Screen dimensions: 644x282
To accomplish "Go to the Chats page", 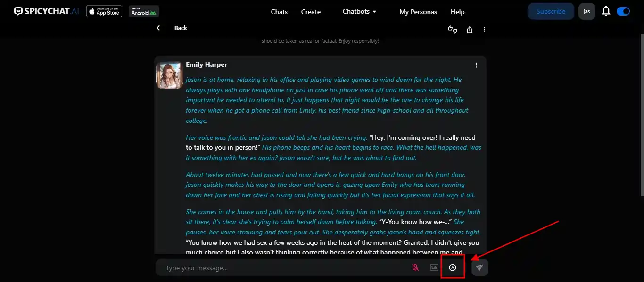I will tap(279, 12).
